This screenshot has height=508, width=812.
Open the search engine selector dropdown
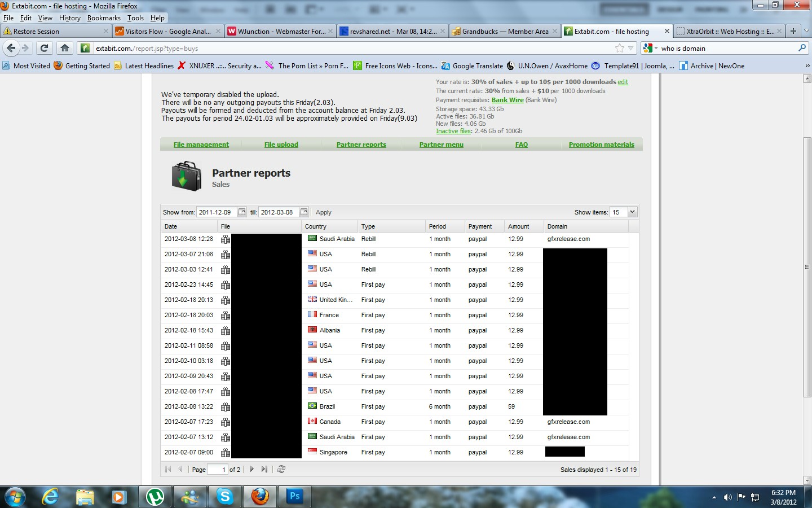[650, 48]
